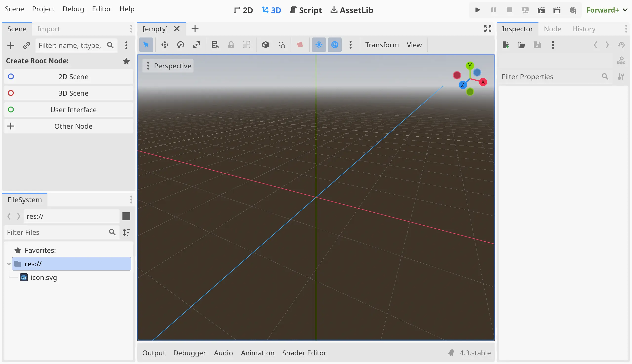Create a User Interface root node
The height and width of the screenshot is (364, 632).
pyautogui.click(x=69, y=110)
